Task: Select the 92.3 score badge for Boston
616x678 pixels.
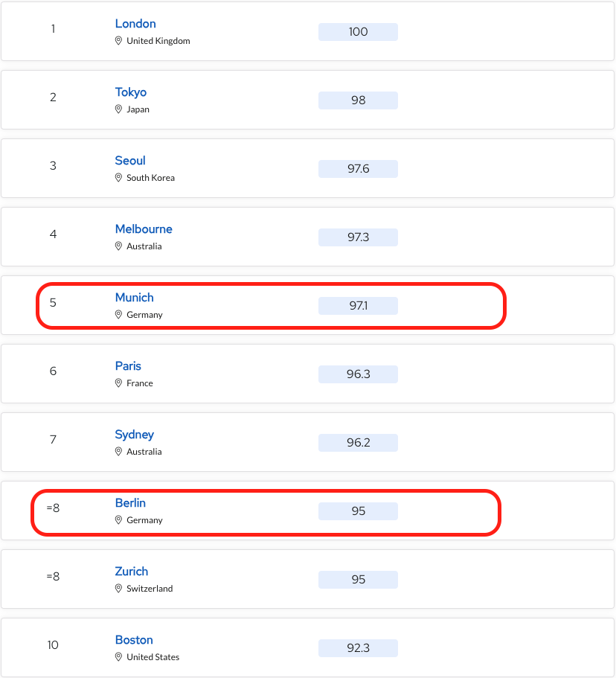Action: (358, 648)
